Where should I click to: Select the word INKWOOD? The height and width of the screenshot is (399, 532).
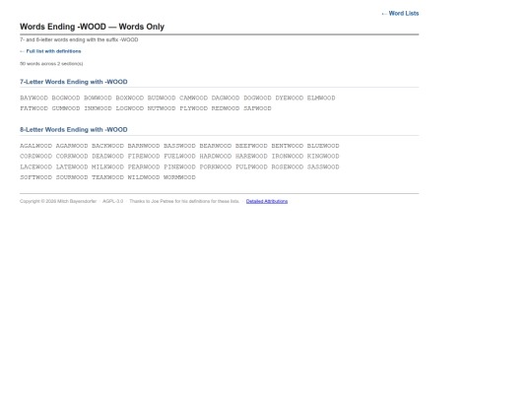coord(98,108)
